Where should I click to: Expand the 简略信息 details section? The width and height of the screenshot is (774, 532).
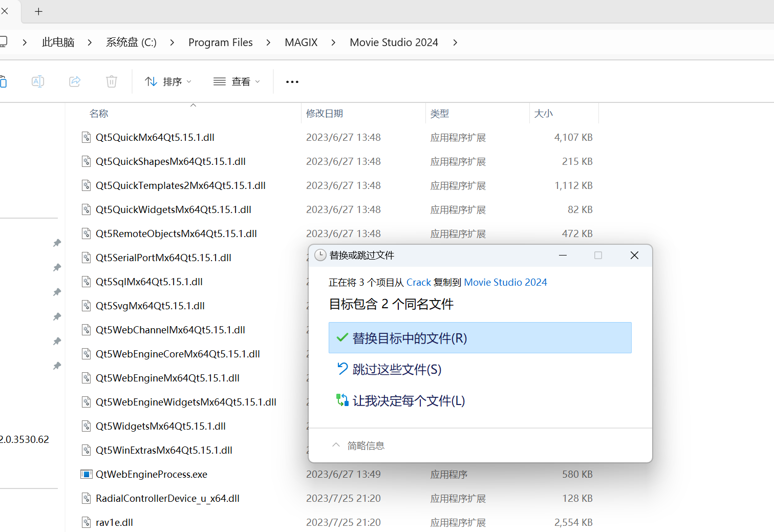click(x=358, y=445)
